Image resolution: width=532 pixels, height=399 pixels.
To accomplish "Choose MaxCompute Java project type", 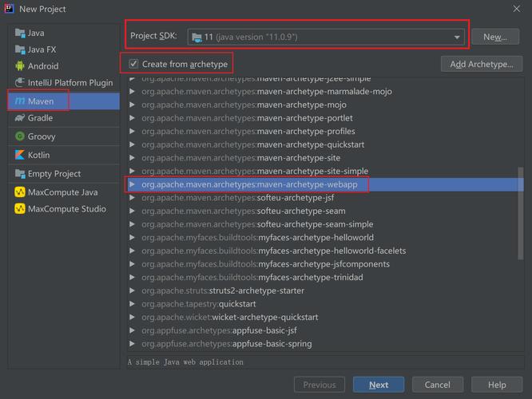I will (62, 192).
